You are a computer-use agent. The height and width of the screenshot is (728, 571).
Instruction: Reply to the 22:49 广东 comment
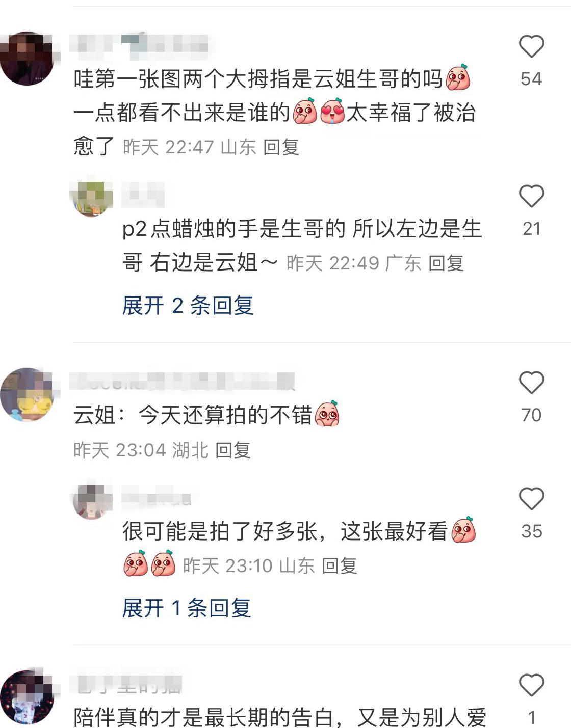[446, 263]
